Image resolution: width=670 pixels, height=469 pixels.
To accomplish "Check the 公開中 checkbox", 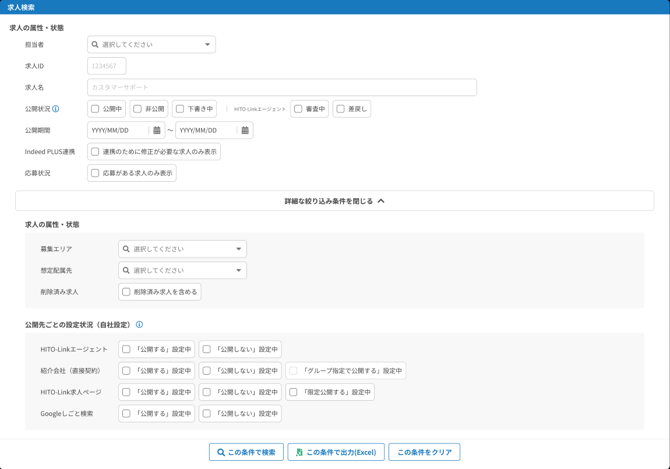I will 95,109.
